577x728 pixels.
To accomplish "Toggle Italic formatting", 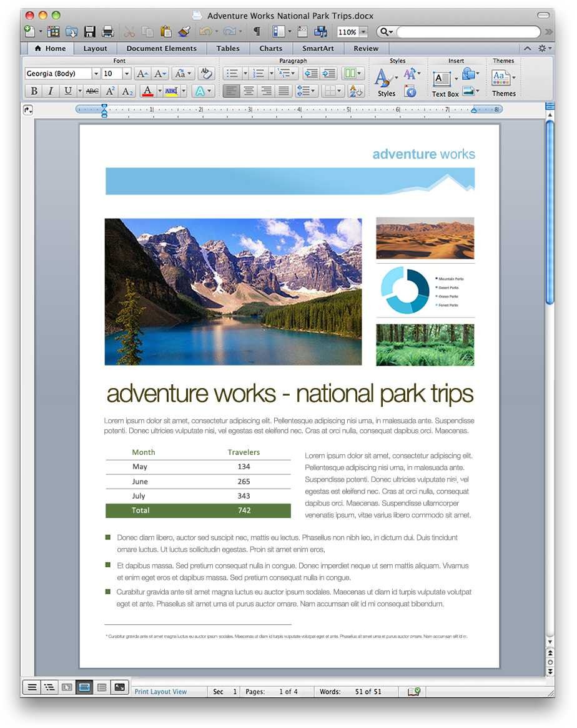I will coord(51,91).
